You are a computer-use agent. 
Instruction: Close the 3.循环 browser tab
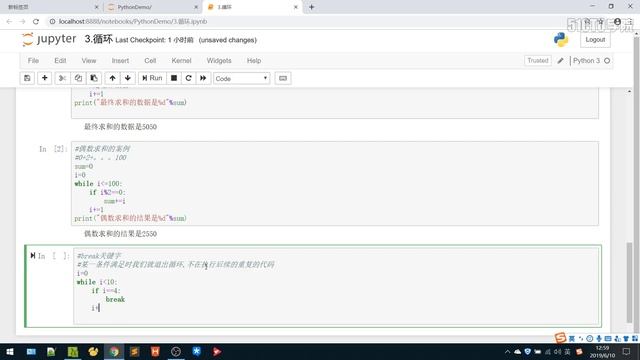pos(296,7)
